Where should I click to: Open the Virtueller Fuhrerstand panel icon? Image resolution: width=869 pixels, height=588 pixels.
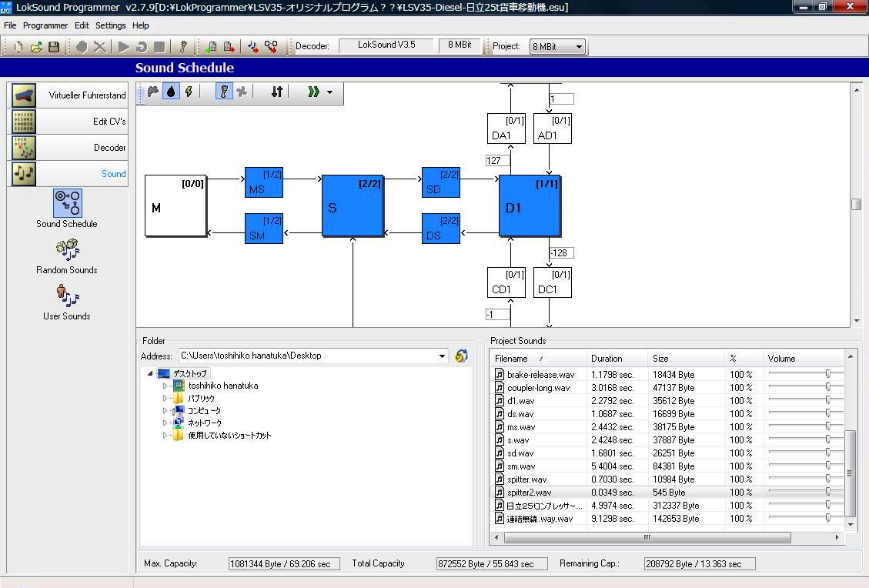point(24,95)
